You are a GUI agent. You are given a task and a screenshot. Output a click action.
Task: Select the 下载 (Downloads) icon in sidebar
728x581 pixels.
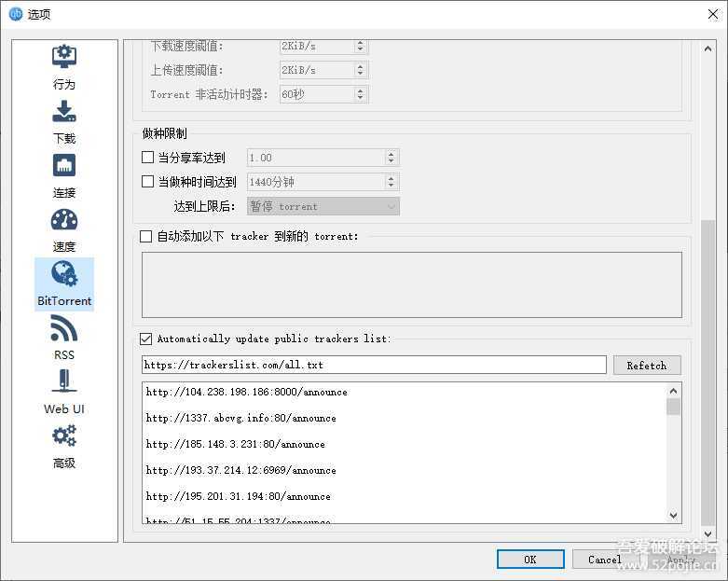click(64, 112)
